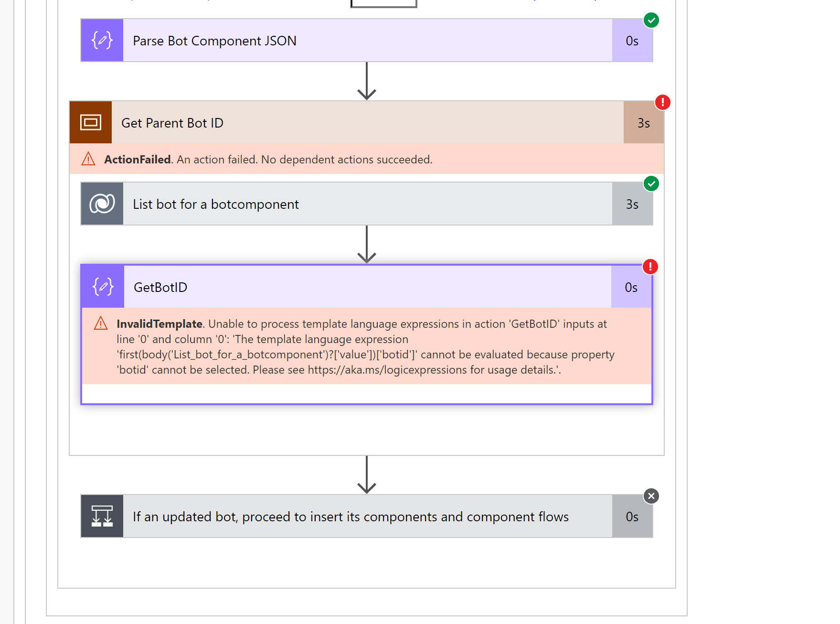Click the skipped status badge on the condition action

(x=651, y=496)
